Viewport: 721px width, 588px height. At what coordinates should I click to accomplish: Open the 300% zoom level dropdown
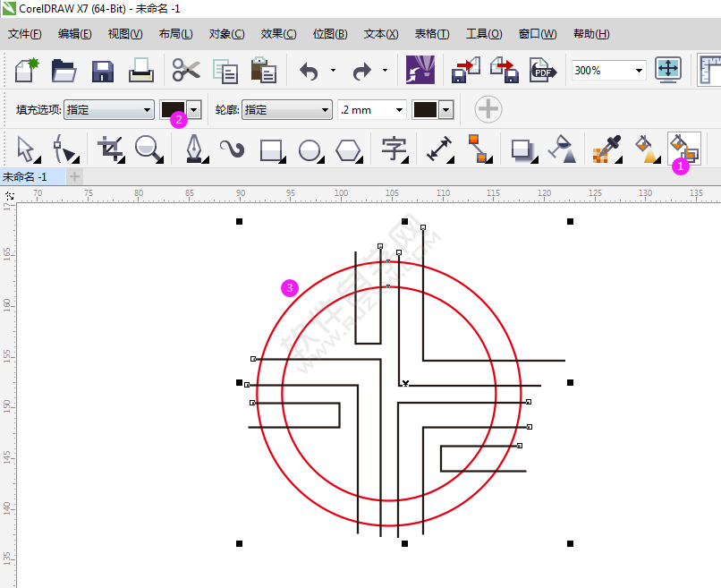(x=639, y=69)
